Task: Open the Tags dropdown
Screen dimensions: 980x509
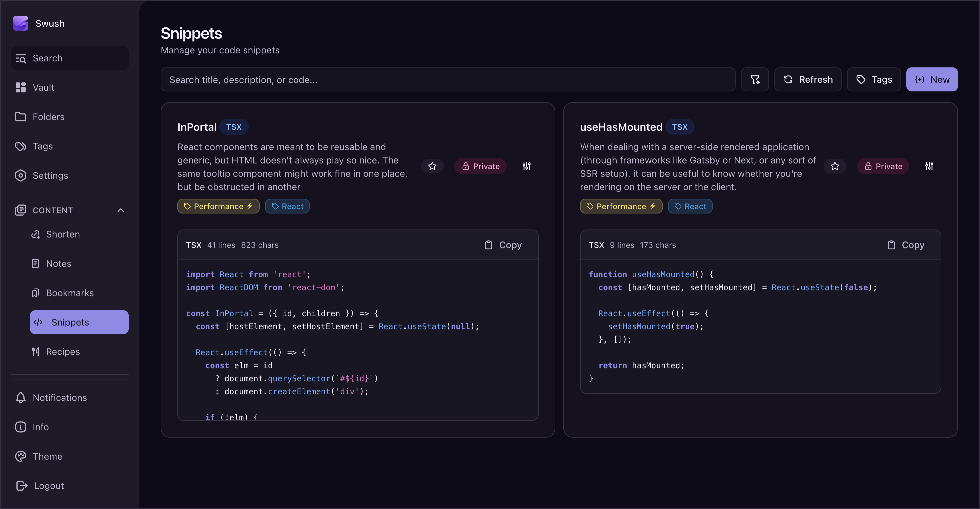Action: (x=873, y=80)
